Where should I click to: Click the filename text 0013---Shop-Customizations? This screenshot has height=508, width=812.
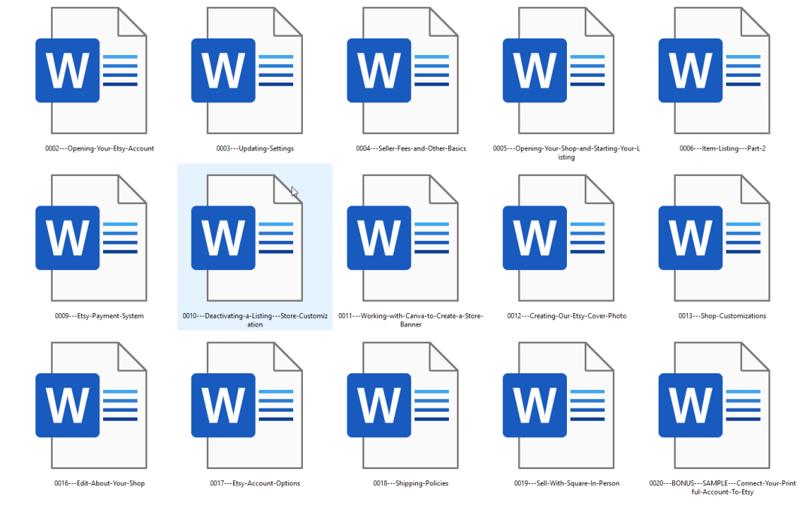[723, 315]
